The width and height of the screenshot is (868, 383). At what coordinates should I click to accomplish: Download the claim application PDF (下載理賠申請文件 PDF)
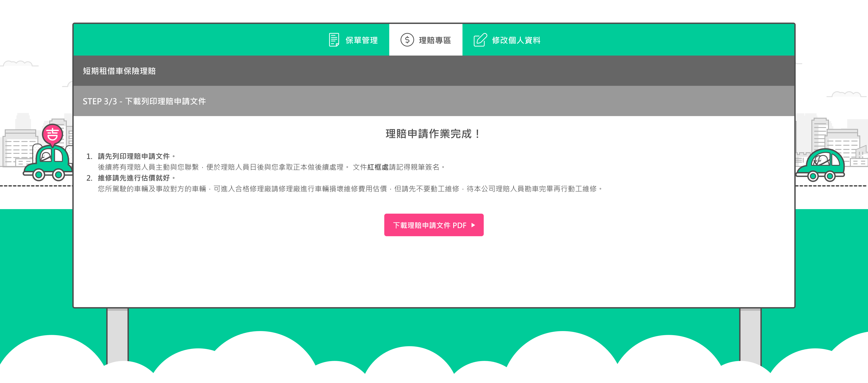coord(434,225)
